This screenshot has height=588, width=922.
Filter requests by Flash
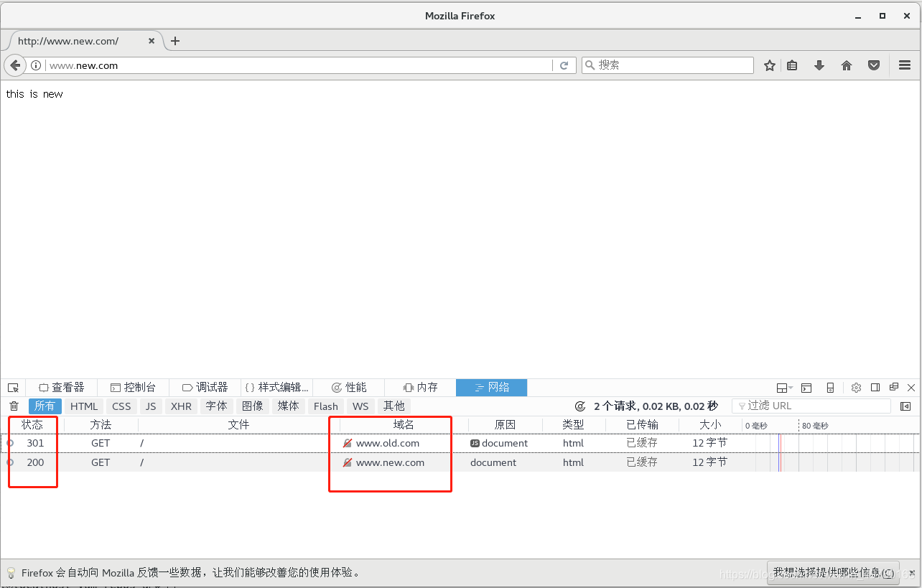[x=325, y=406]
